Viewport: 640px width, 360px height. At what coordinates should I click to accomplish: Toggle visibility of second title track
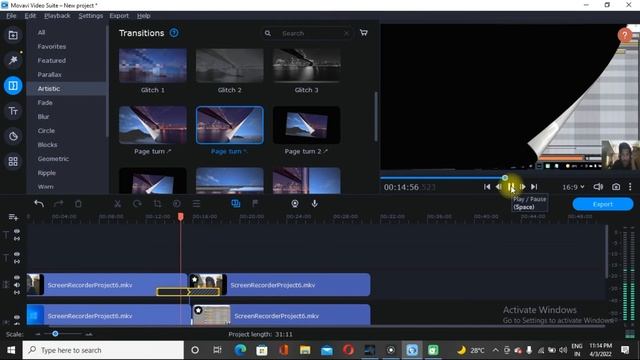click(x=17, y=254)
